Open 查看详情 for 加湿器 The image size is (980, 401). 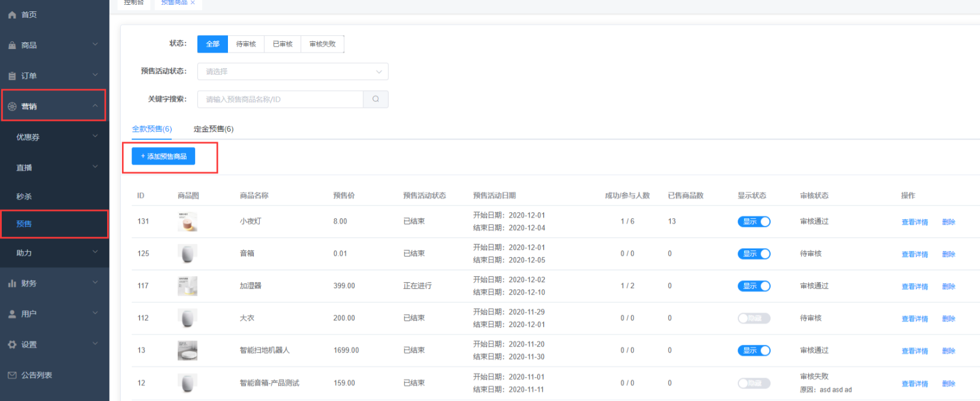tap(914, 287)
